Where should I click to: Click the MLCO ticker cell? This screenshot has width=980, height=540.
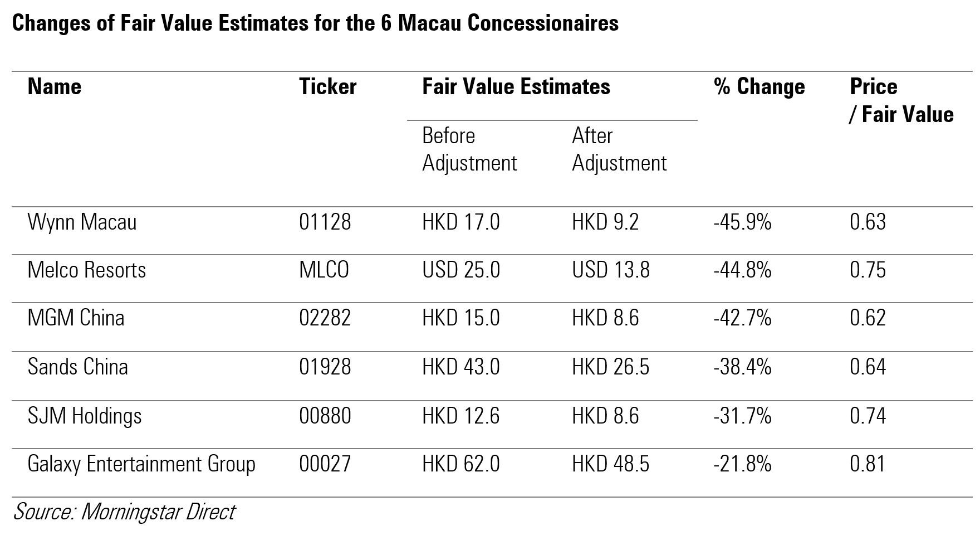tap(324, 270)
